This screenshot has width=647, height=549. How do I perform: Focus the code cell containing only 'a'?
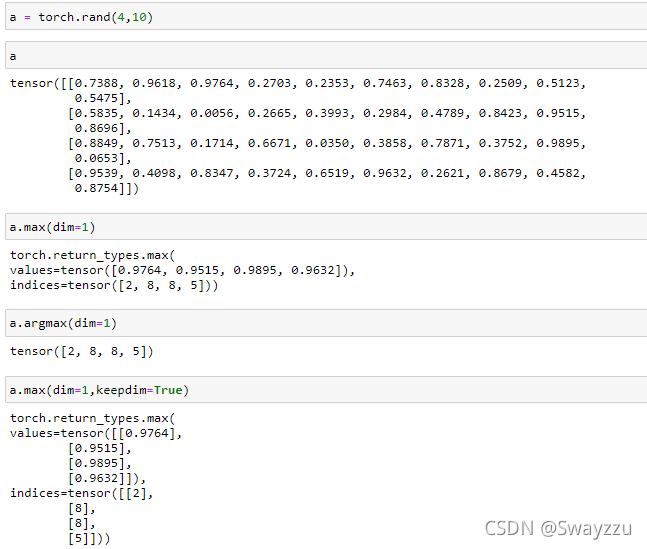click(320, 57)
